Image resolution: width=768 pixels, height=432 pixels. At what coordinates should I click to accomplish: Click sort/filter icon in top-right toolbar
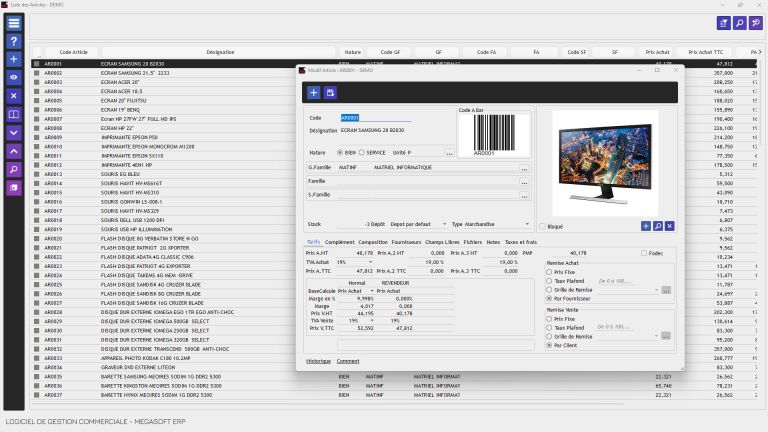(723, 23)
